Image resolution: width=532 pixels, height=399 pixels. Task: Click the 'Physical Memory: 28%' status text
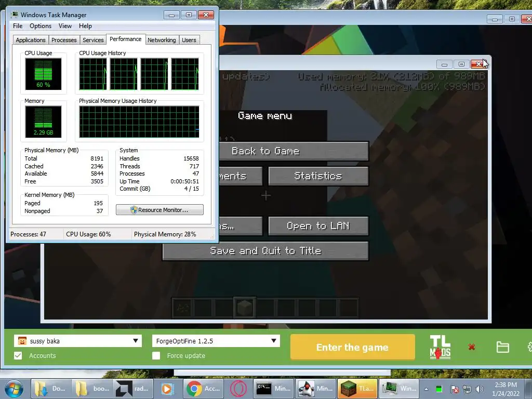point(165,234)
